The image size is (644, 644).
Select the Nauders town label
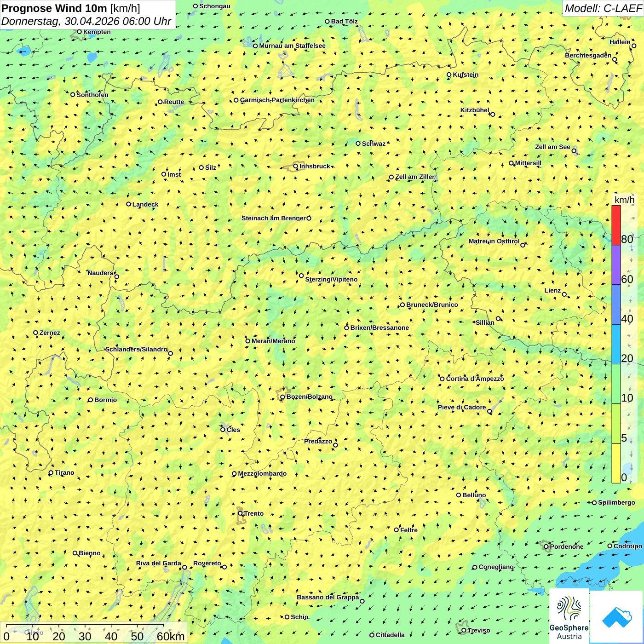pyautogui.click(x=100, y=273)
